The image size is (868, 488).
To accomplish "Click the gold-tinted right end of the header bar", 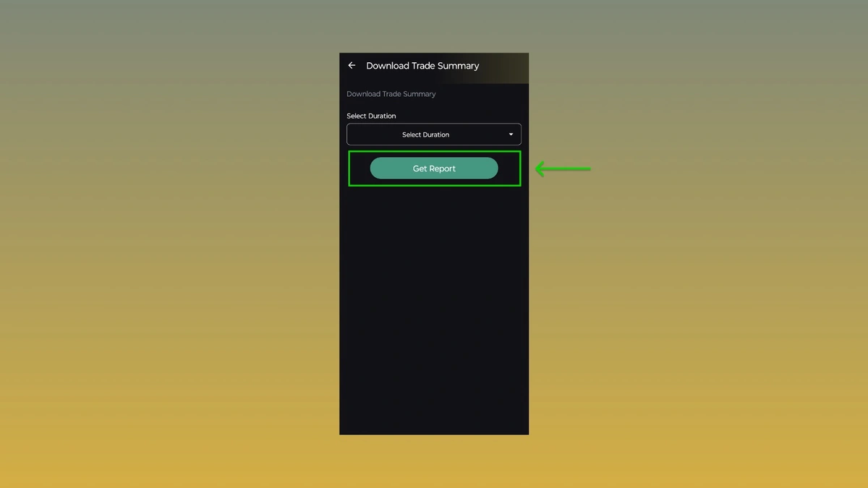I will (x=515, y=67).
